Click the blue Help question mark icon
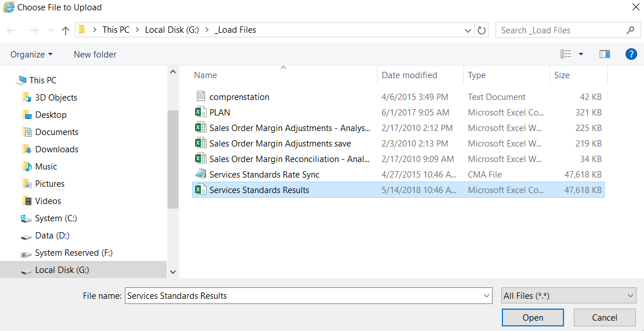 coord(631,54)
